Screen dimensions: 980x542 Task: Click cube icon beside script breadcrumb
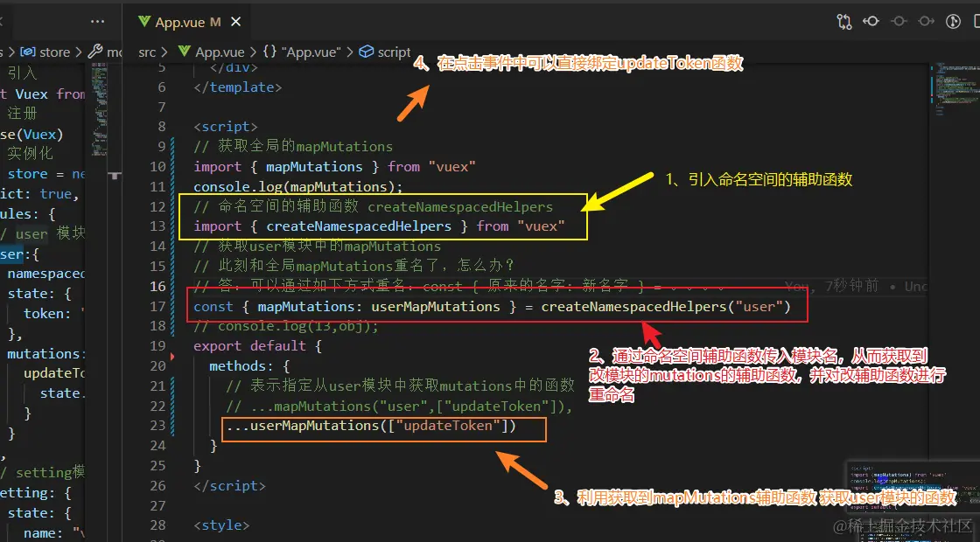367,52
